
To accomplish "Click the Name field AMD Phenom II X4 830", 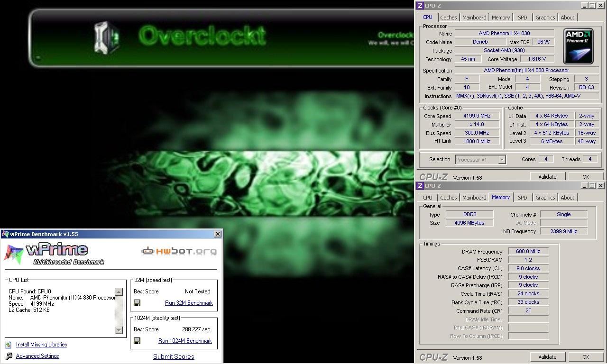I will tap(504, 33).
